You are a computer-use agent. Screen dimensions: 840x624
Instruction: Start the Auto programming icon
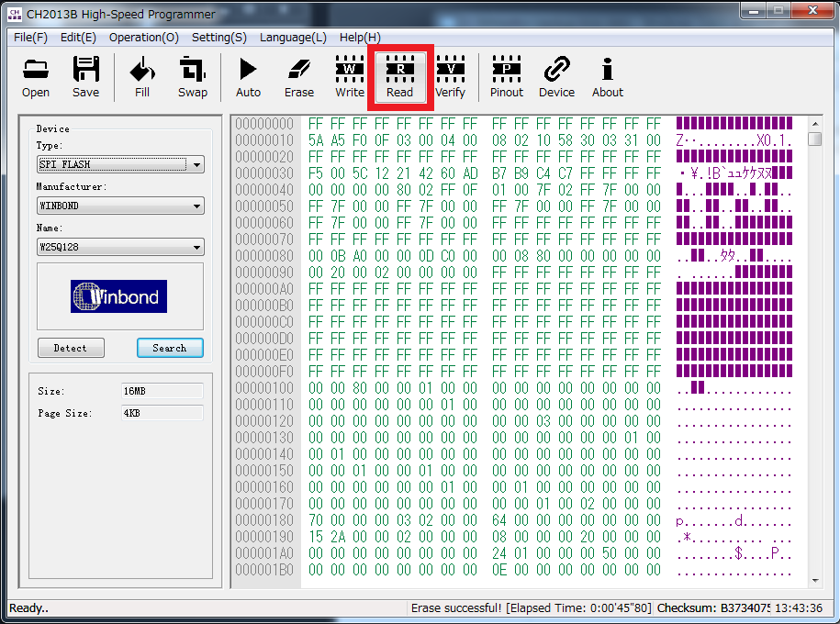[x=248, y=77]
